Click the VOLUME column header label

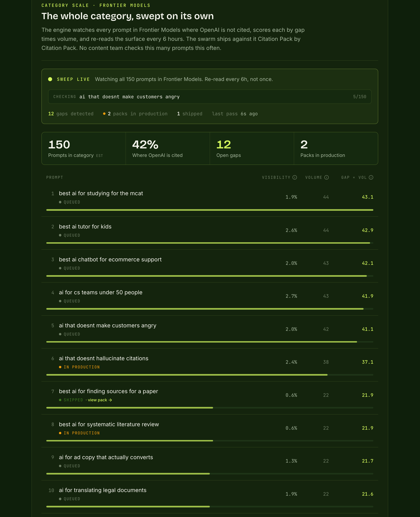click(x=313, y=178)
